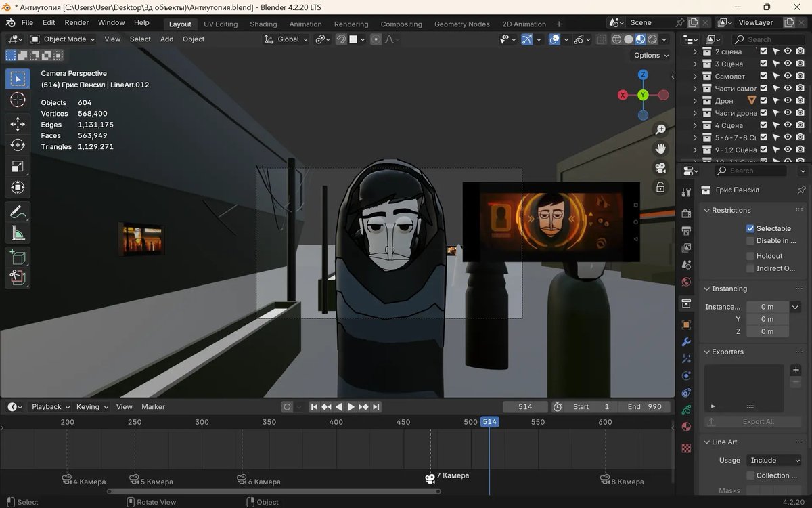Click the 7 Камера timeline marker
This screenshot has width=812, height=508.
tap(447, 477)
